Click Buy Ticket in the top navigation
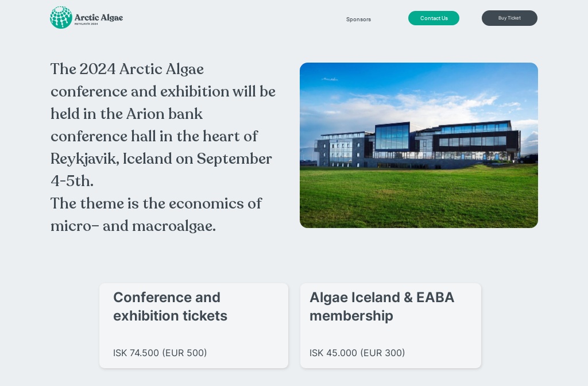Screen dimensions: 588x386 (509, 18)
